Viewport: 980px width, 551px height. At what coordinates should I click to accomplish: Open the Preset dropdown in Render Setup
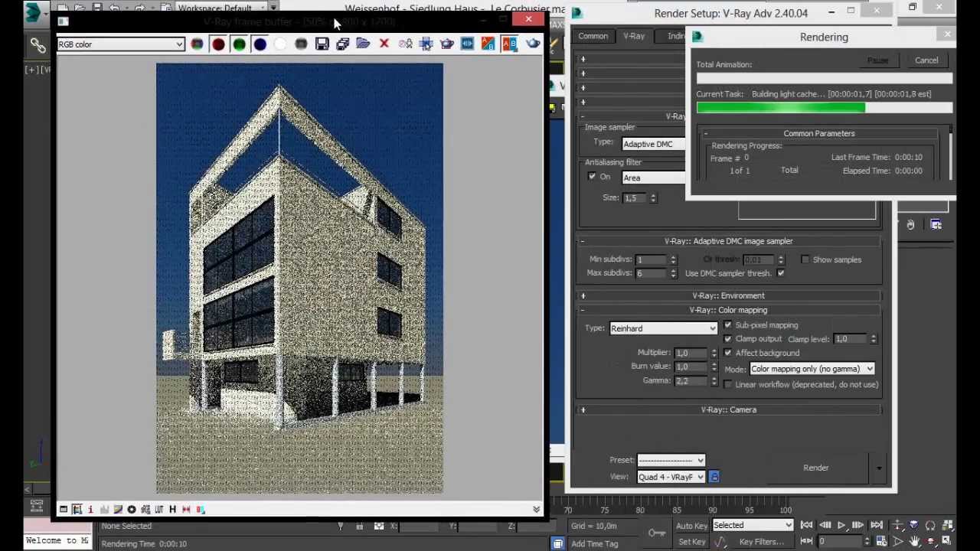[x=671, y=461]
